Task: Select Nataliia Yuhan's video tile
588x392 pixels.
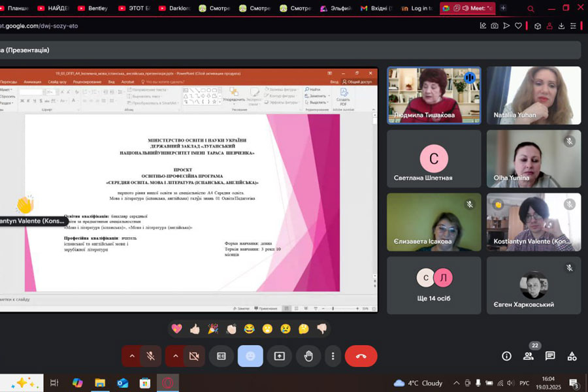Action: tap(533, 95)
